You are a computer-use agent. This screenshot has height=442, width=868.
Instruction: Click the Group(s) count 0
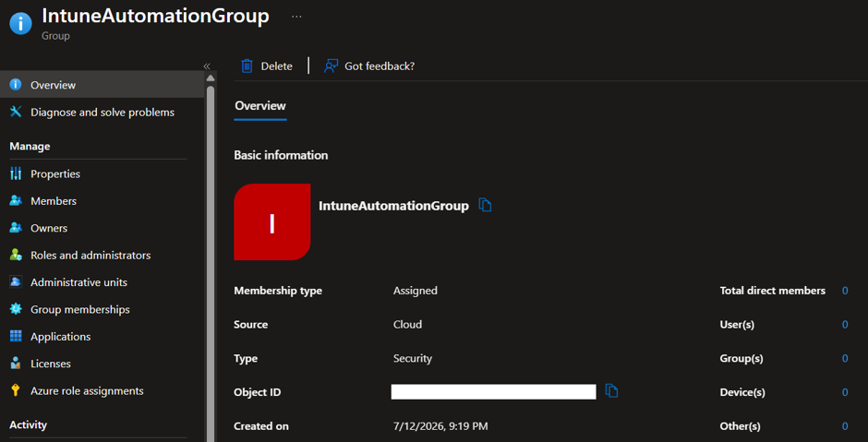coord(845,358)
